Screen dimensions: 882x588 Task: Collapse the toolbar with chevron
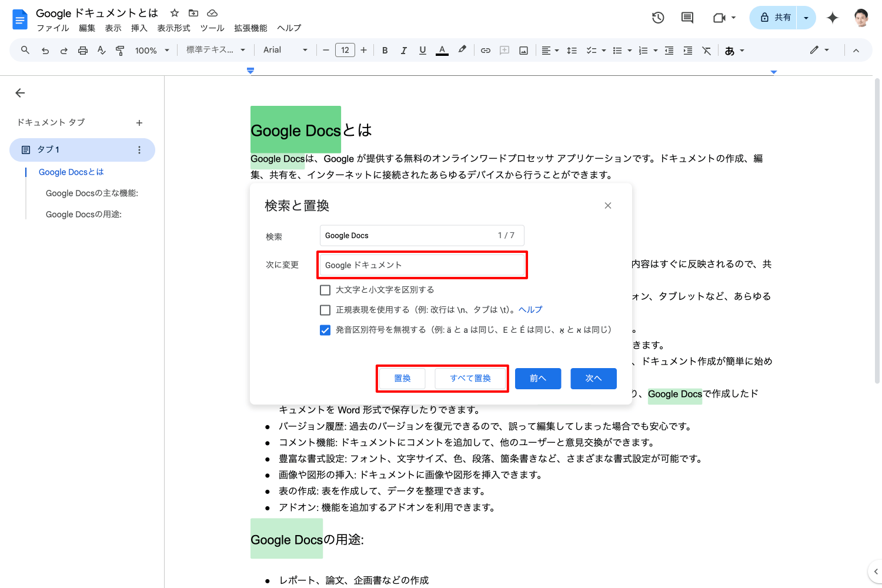tap(856, 51)
